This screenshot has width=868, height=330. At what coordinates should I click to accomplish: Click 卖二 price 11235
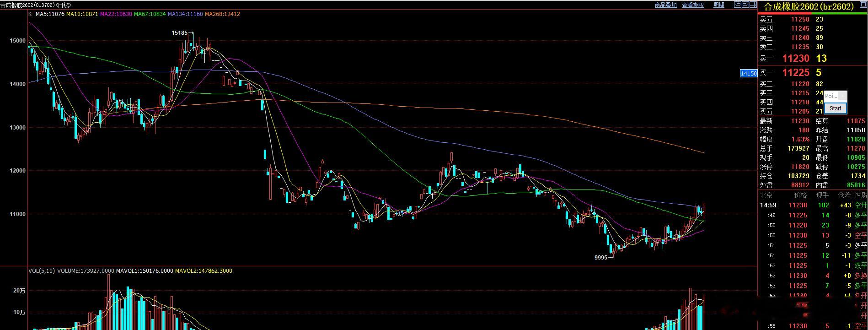coord(800,47)
